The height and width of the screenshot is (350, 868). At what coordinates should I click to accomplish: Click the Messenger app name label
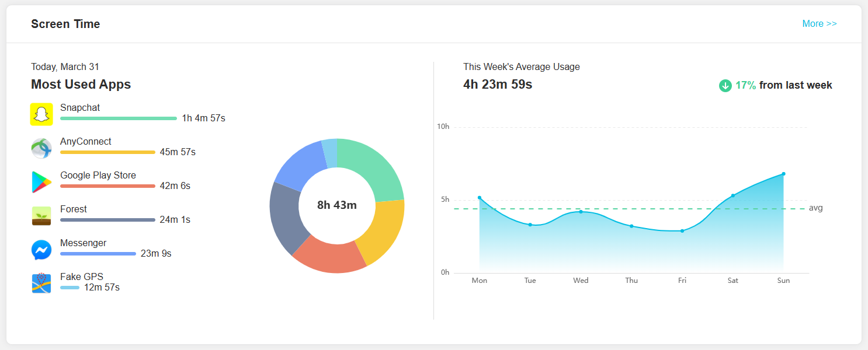84,243
